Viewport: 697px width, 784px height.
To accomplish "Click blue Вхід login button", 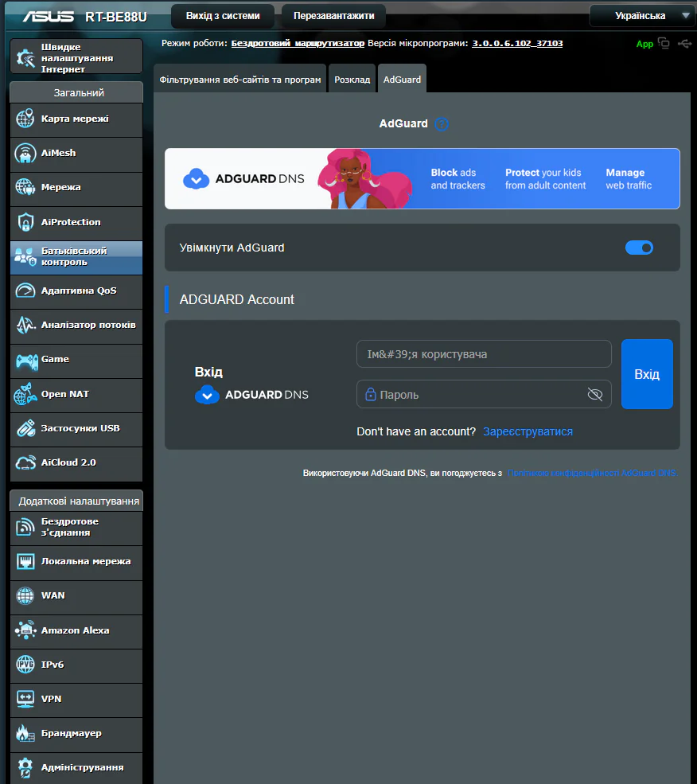I will tap(647, 374).
